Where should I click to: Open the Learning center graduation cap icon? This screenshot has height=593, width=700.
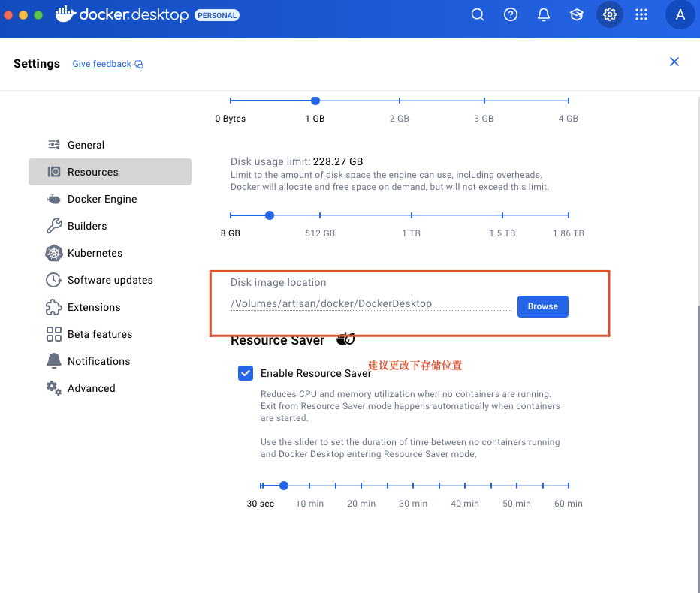[x=576, y=15]
